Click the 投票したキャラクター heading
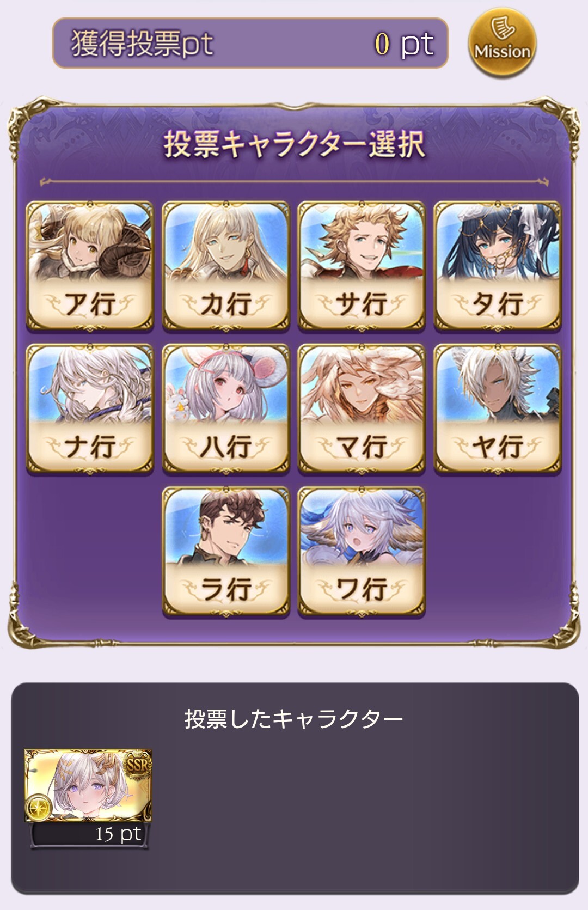The width and height of the screenshot is (588, 910). point(293,719)
